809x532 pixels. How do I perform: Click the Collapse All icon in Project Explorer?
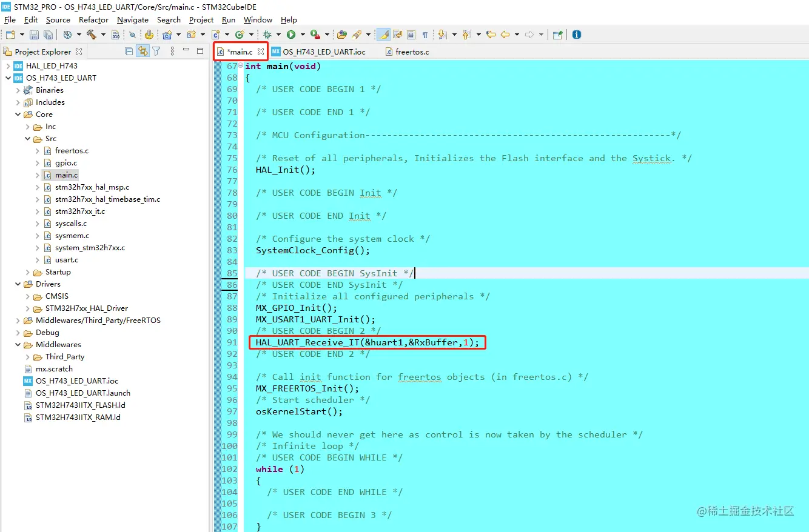click(129, 52)
